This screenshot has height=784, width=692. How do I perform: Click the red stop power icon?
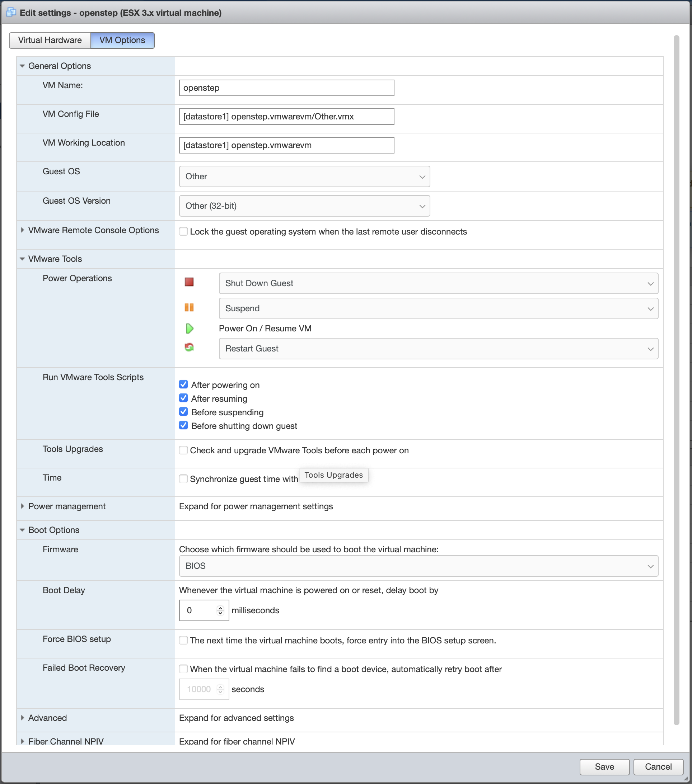click(x=189, y=282)
